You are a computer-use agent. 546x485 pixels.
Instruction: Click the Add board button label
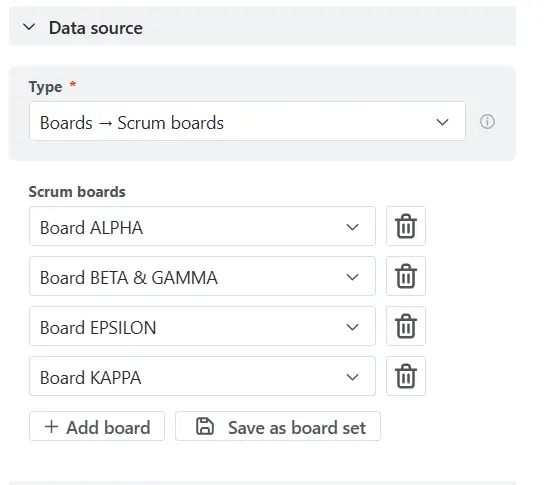(x=108, y=427)
